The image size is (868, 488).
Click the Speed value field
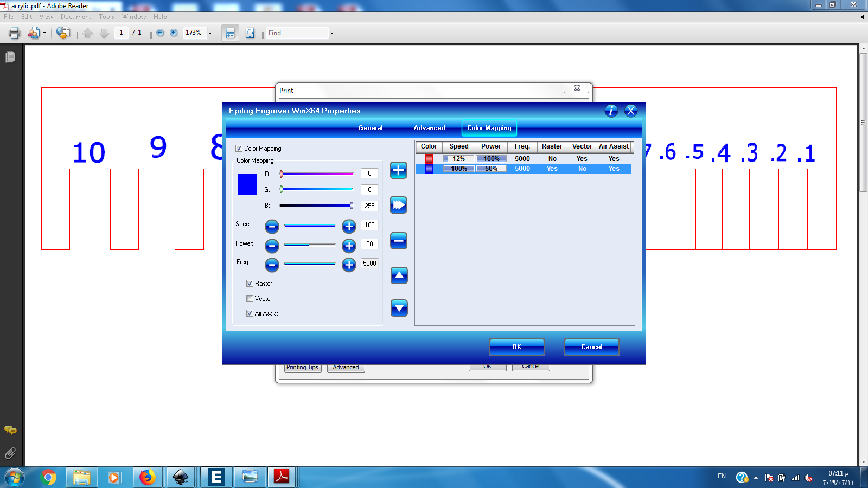coord(369,225)
